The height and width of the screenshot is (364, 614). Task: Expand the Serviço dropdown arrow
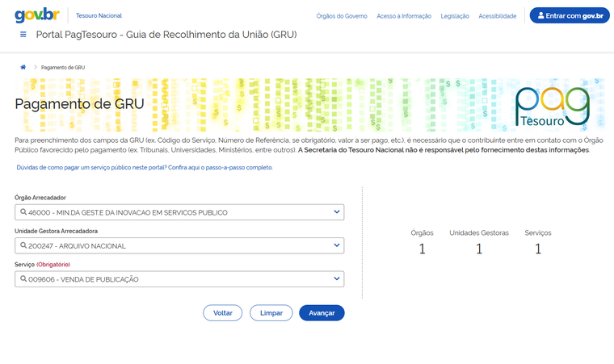point(337,279)
